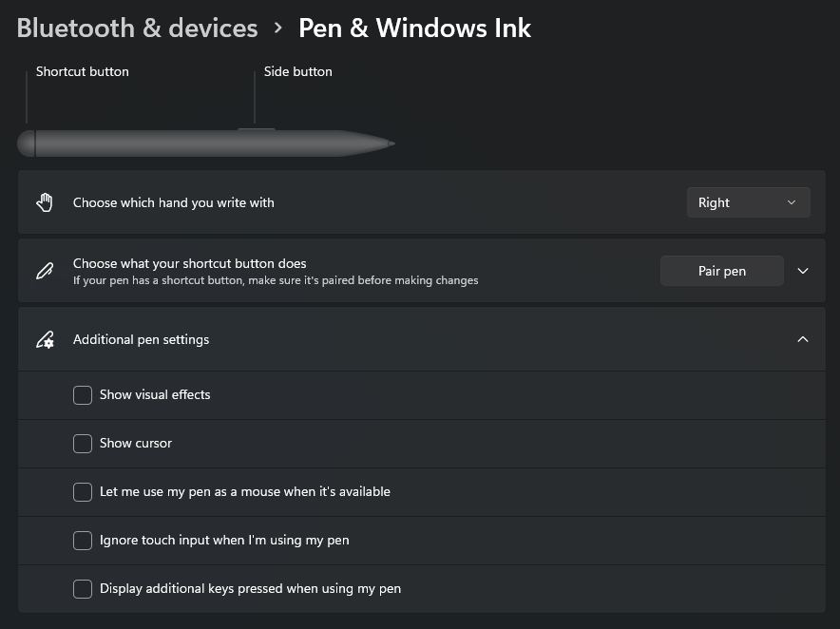Expand the shortcut button options chevron
840x629 pixels.
(x=803, y=271)
